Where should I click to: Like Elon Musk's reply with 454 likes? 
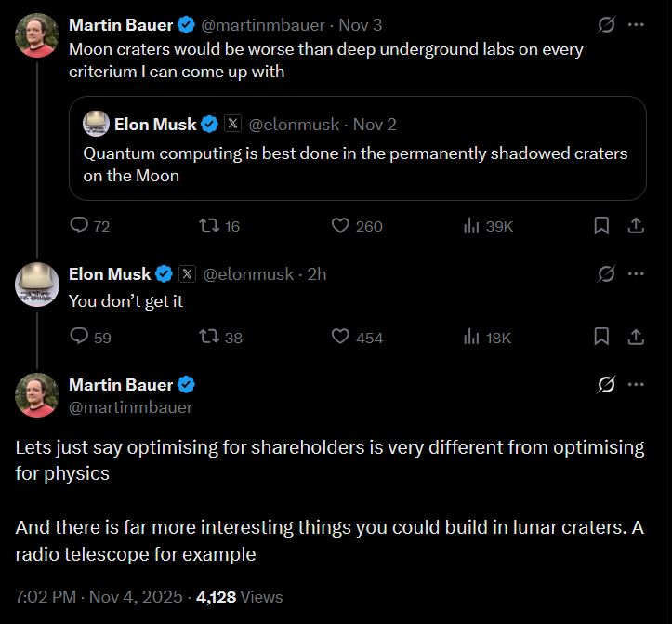point(340,337)
